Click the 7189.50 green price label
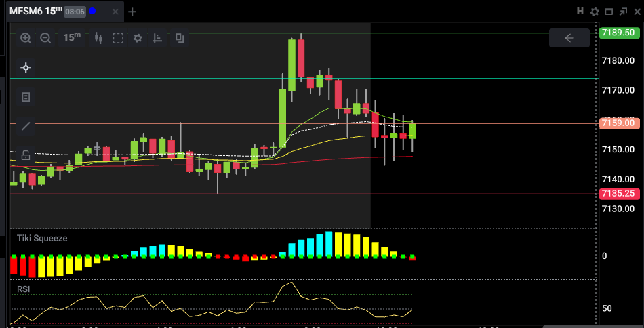This screenshot has width=644, height=328. point(620,33)
